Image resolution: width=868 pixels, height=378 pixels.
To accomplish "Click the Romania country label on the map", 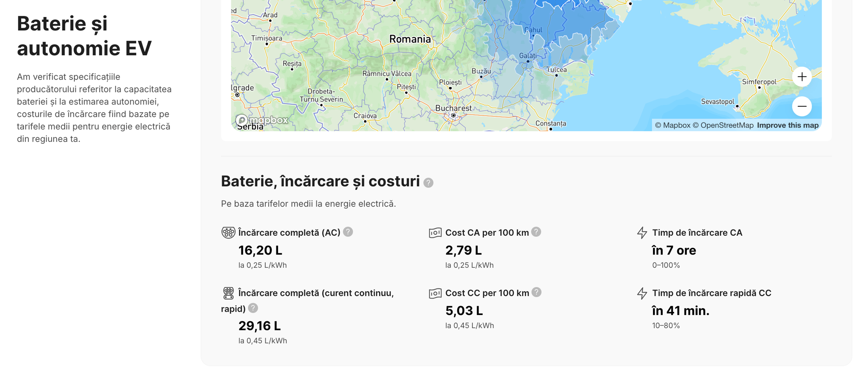I will click(410, 39).
